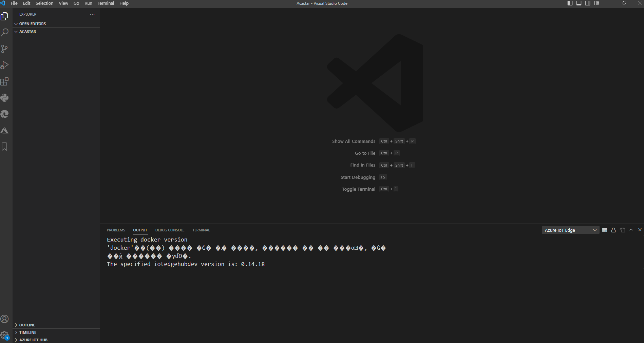Open the Go menu

coord(76,3)
